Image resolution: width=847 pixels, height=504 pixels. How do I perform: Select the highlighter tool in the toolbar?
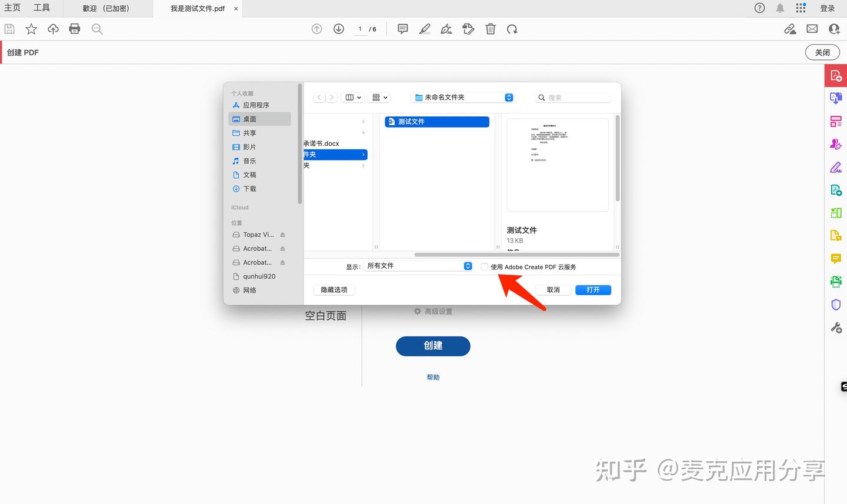point(425,28)
